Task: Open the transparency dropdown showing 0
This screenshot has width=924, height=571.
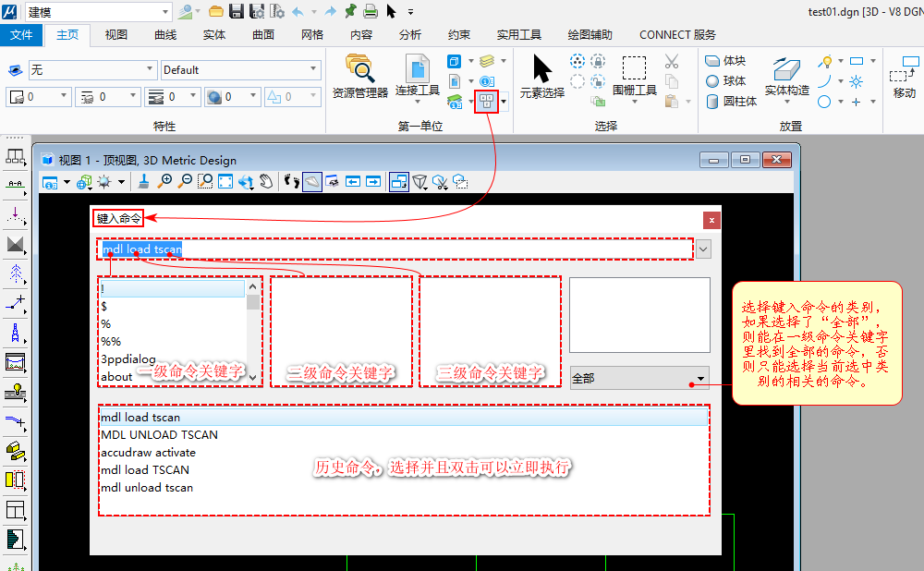Action: point(233,97)
